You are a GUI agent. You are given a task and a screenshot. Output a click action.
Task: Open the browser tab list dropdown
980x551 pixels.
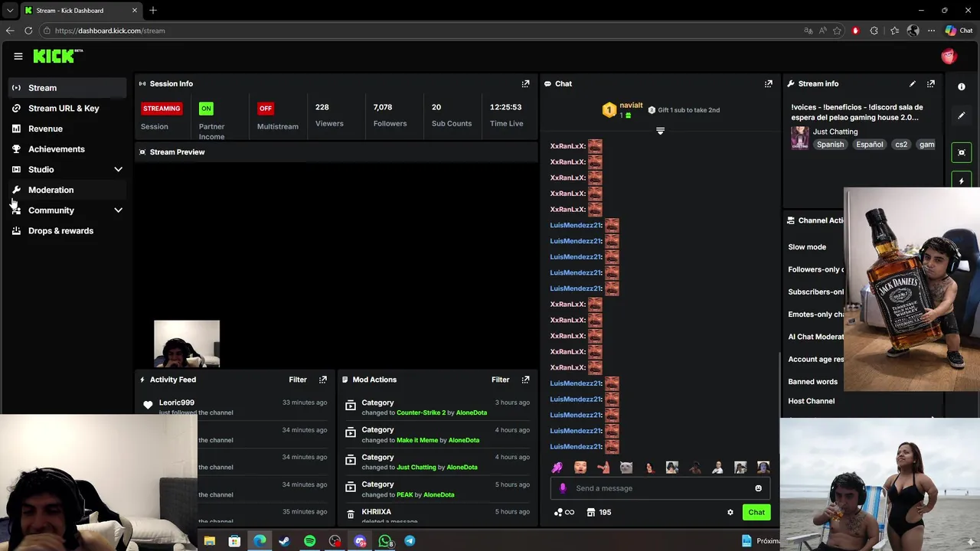click(x=10, y=11)
